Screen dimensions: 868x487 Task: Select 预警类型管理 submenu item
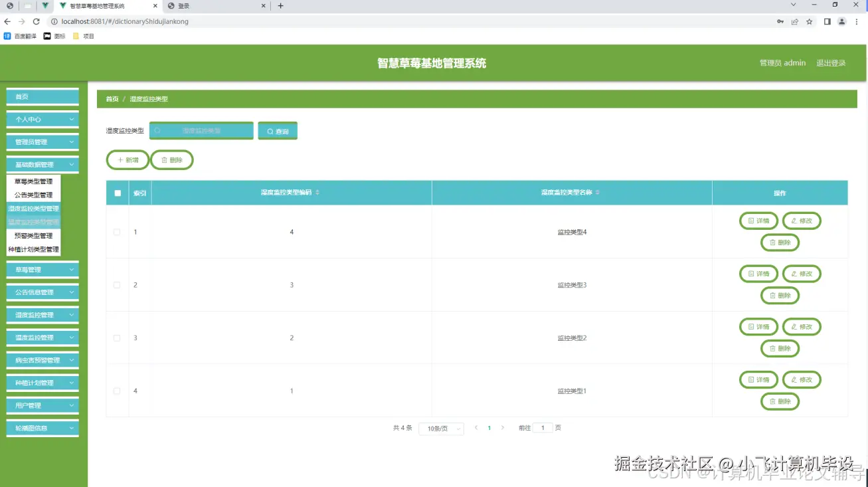click(x=33, y=236)
